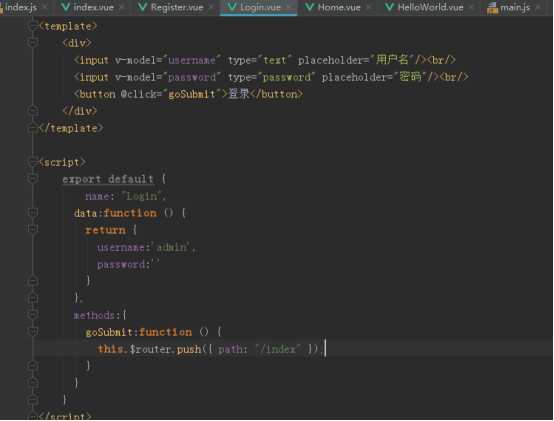Place cursor on 'username' in v-model attribute
The height and width of the screenshot is (421, 554).
point(192,60)
